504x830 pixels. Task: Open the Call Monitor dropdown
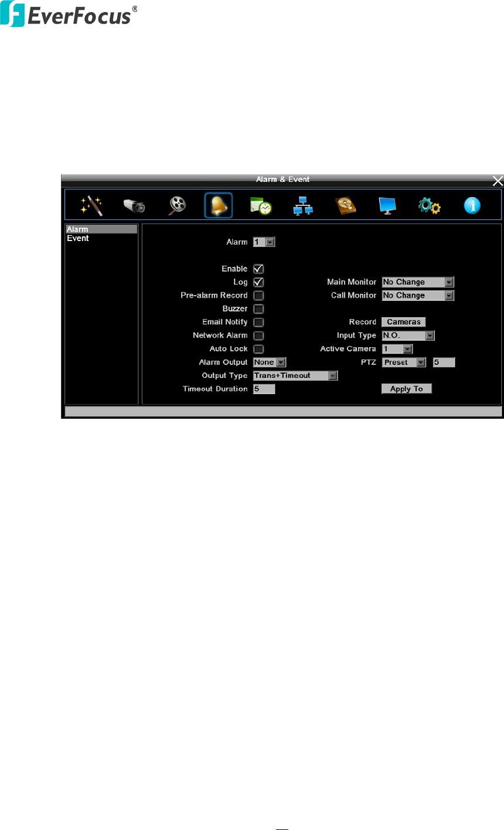(x=418, y=296)
